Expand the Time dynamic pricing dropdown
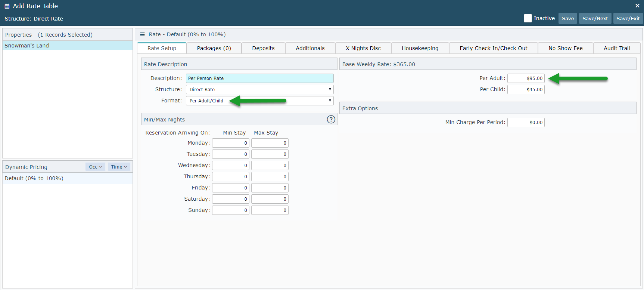 [x=119, y=167]
